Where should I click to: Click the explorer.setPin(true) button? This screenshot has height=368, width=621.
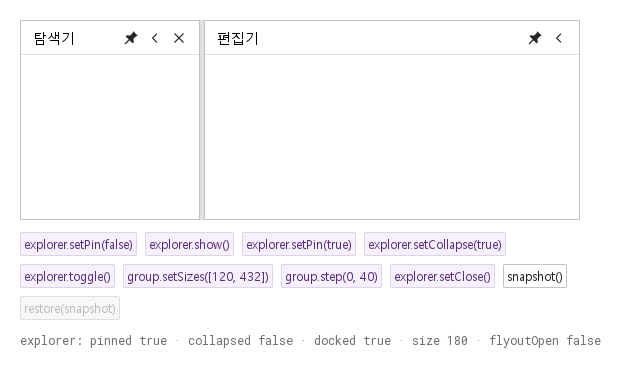(x=299, y=244)
